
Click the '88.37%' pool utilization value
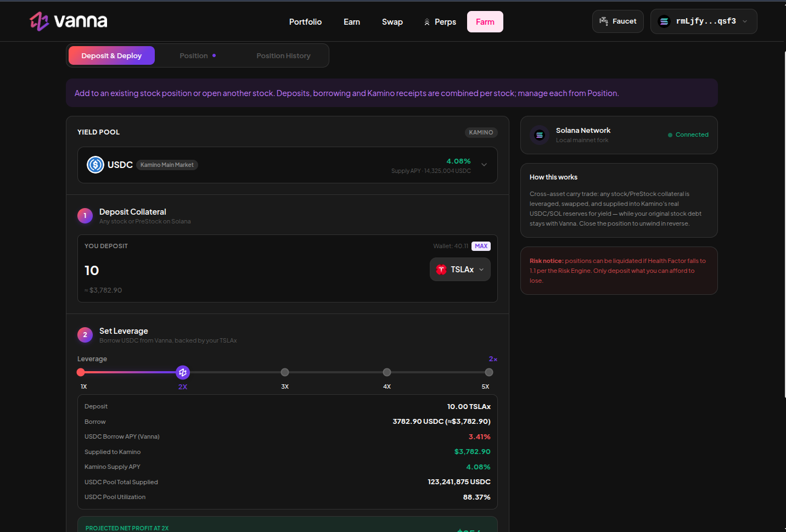[x=477, y=497]
